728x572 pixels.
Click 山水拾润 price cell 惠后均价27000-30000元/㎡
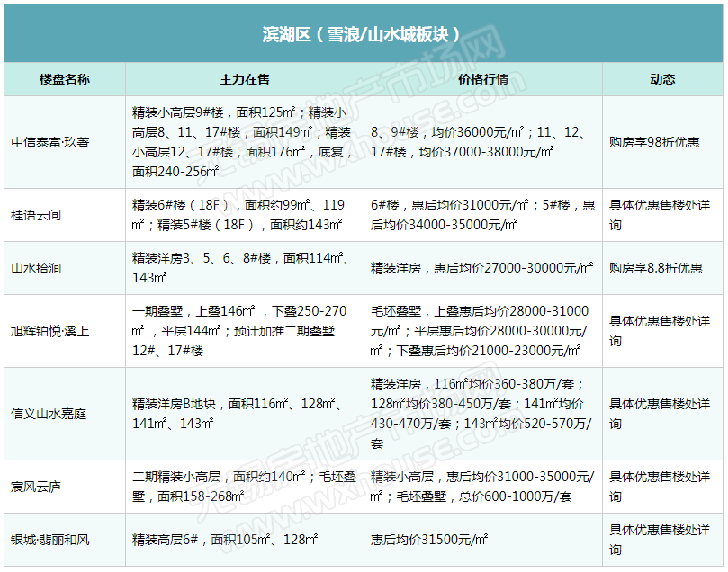(x=482, y=268)
